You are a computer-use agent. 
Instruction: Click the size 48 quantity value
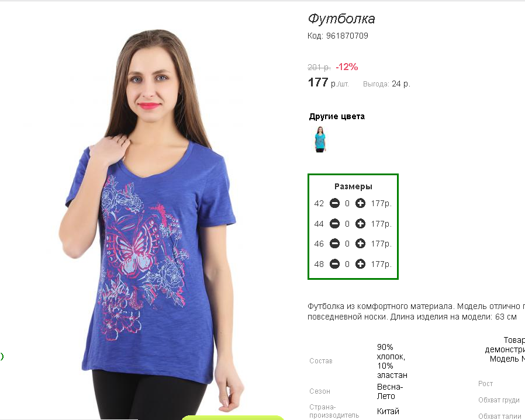pos(347,265)
